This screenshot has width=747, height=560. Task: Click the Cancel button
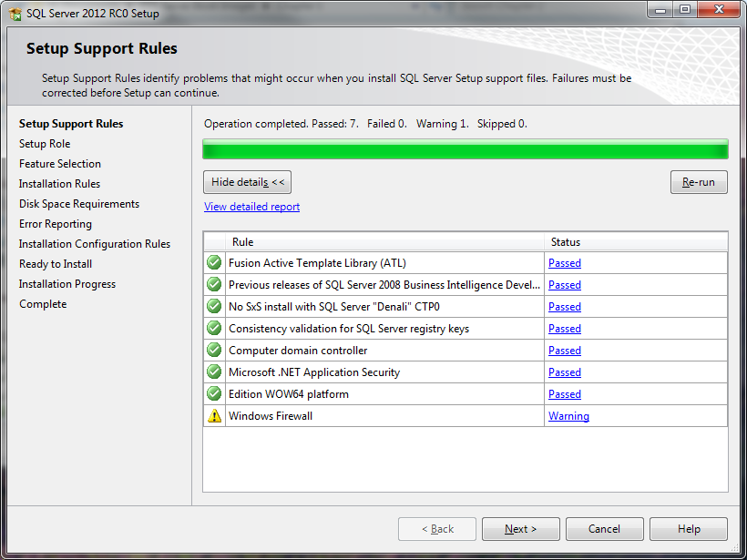(x=604, y=528)
